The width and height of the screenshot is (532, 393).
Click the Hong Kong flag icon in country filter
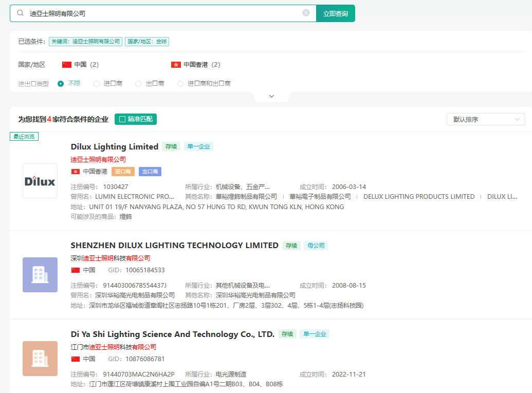click(x=176, y=65)
